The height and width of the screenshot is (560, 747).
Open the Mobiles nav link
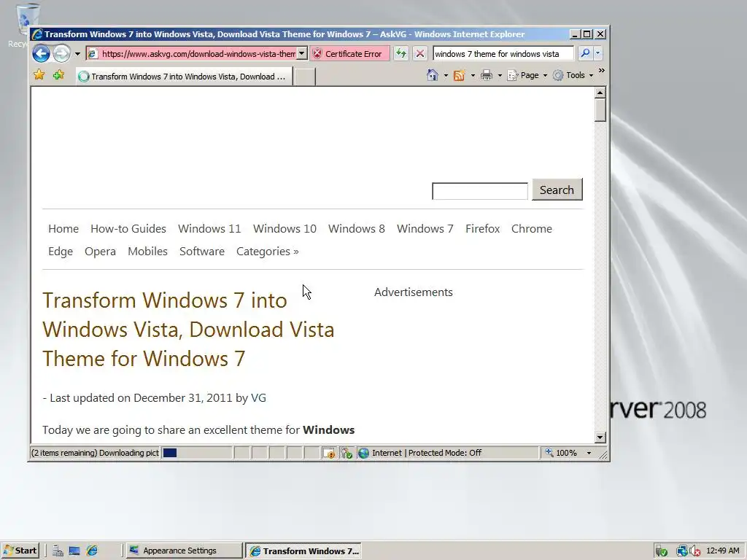click(x=147, y=252)
